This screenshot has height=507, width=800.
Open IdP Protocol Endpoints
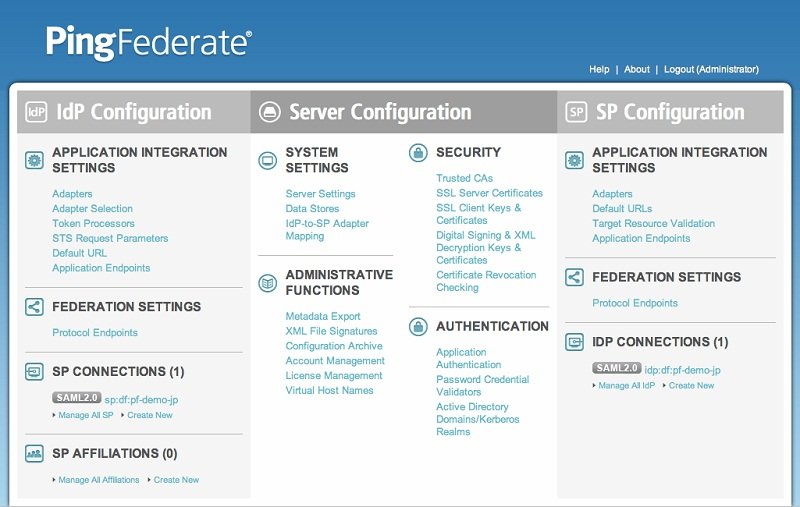[x=95, y=333]
